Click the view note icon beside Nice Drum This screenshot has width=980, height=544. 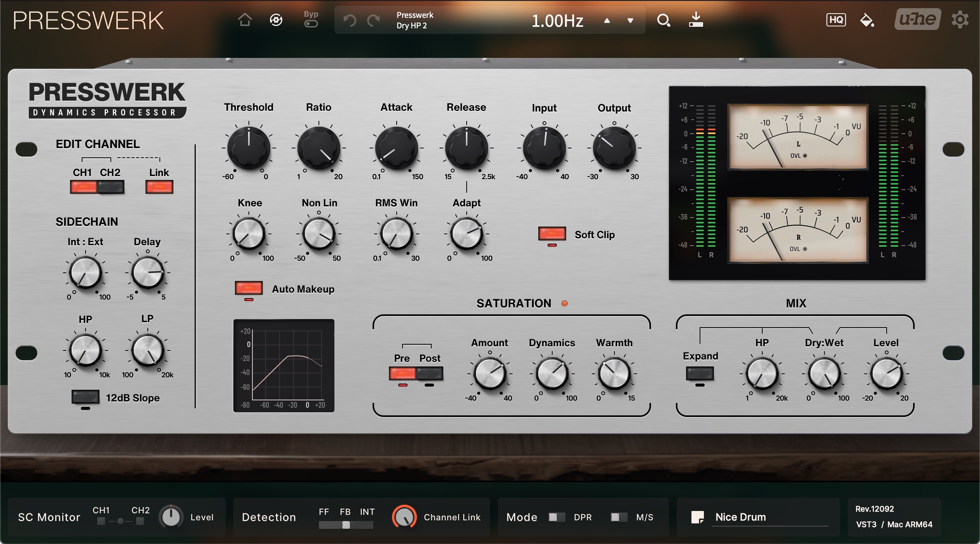[697, 517]
